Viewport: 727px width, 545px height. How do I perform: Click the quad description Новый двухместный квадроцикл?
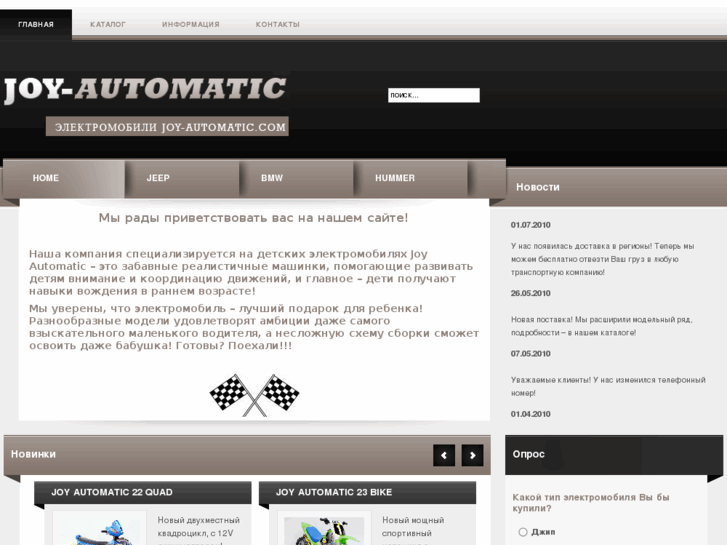tap(198, 532)
